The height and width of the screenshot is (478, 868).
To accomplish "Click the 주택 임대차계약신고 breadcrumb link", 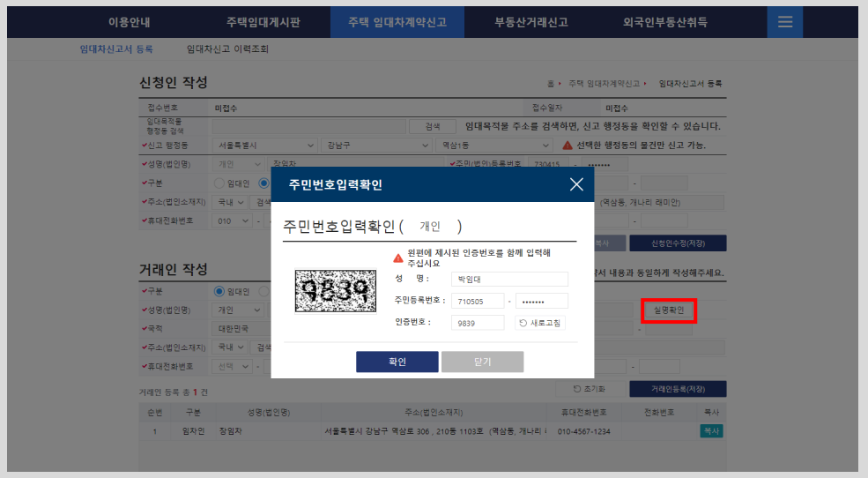I will click(604, 84).
